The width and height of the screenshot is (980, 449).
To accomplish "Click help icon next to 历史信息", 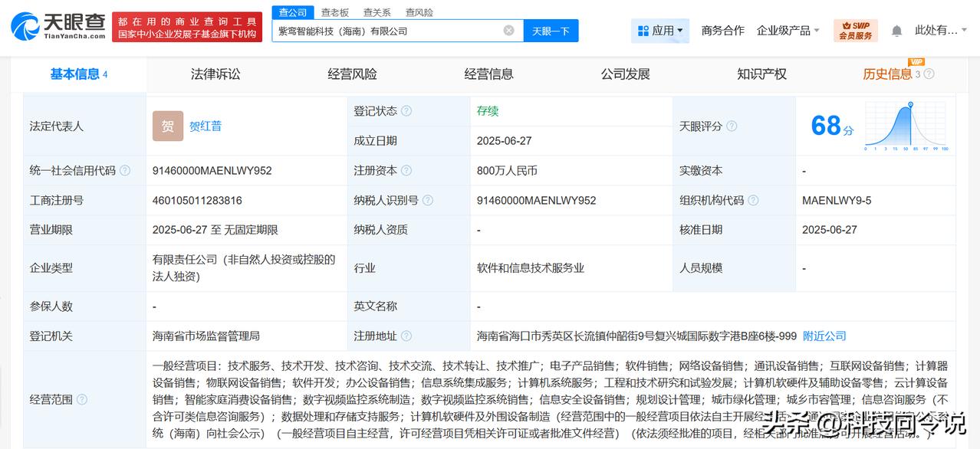I will [x=929, y=74].
